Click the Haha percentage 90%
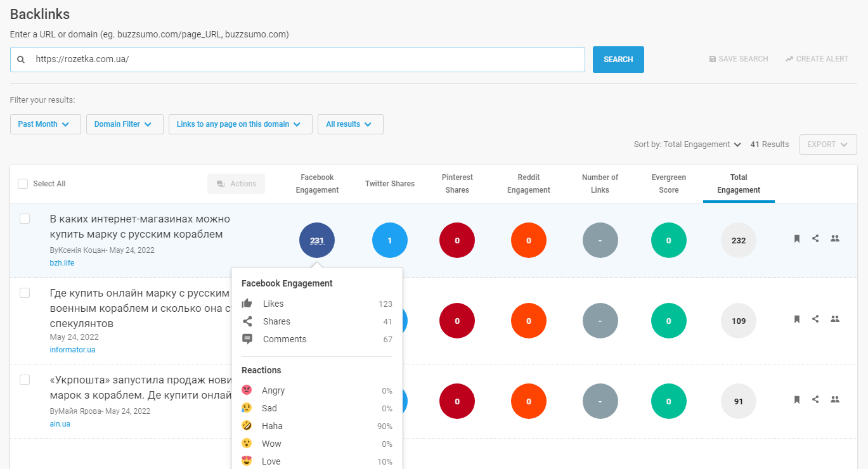 (385, 426)
